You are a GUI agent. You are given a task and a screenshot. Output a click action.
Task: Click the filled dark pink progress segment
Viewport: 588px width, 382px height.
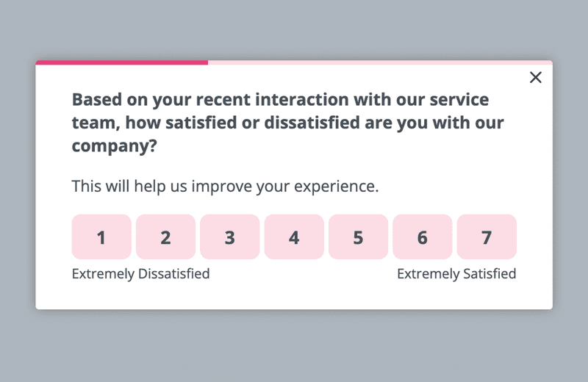tap(121, 62)
